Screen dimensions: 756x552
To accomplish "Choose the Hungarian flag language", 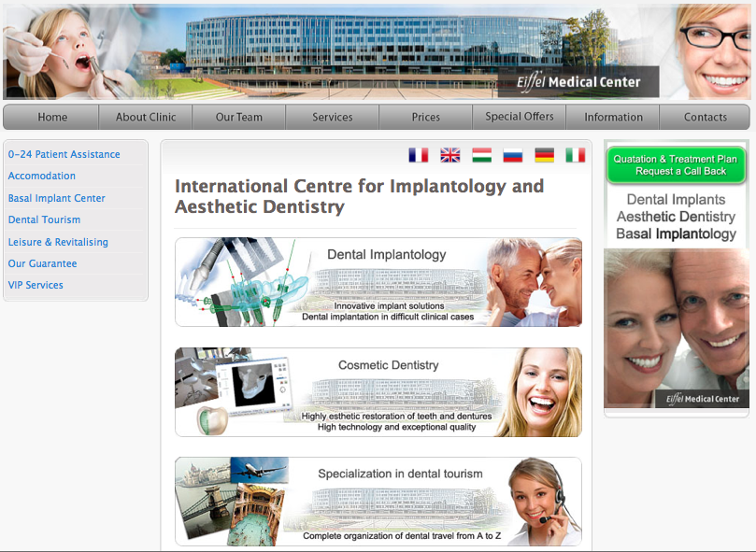I will [481, 155].
